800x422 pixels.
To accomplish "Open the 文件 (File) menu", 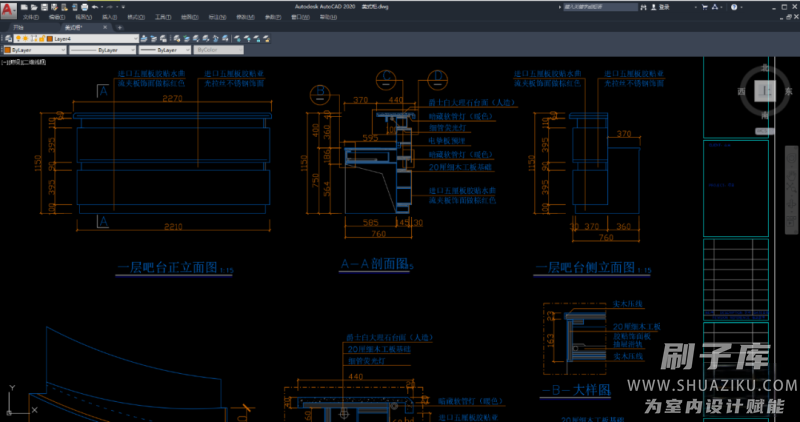I will [x=30, y=17].
